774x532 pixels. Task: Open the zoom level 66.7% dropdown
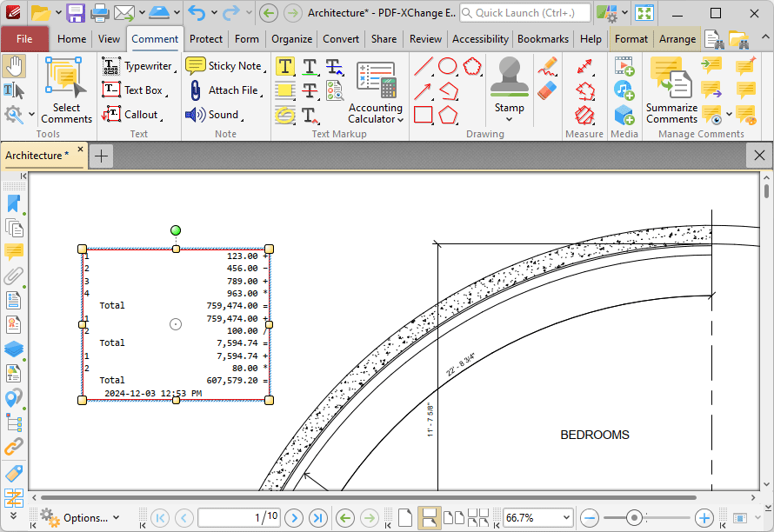[x=566, y=518]
